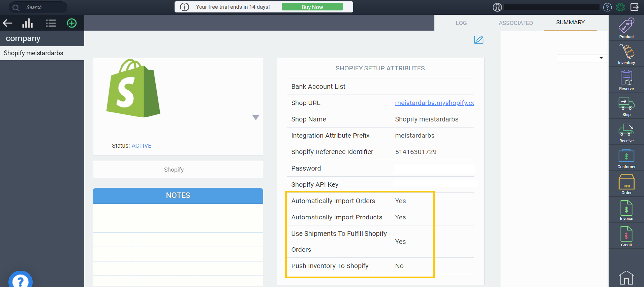Viewport: 644px width, 287px height.
Task: Open the Order module
Action: pos(626,184)
